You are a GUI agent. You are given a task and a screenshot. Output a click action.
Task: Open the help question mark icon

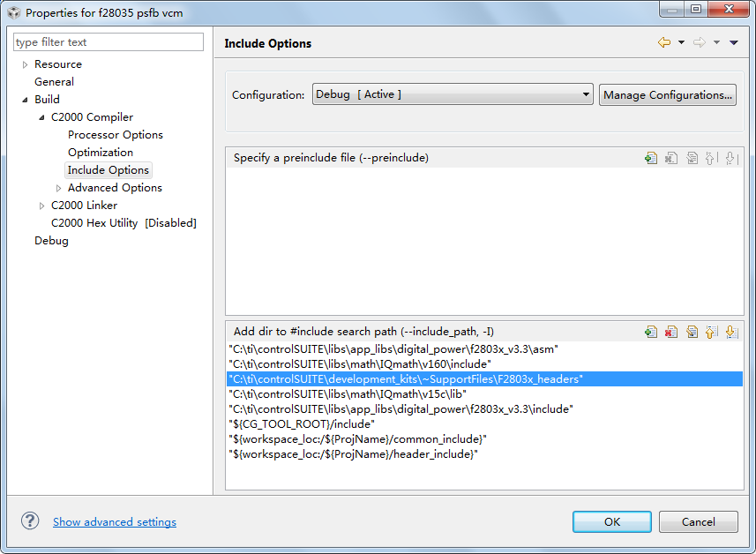[31, 521]
